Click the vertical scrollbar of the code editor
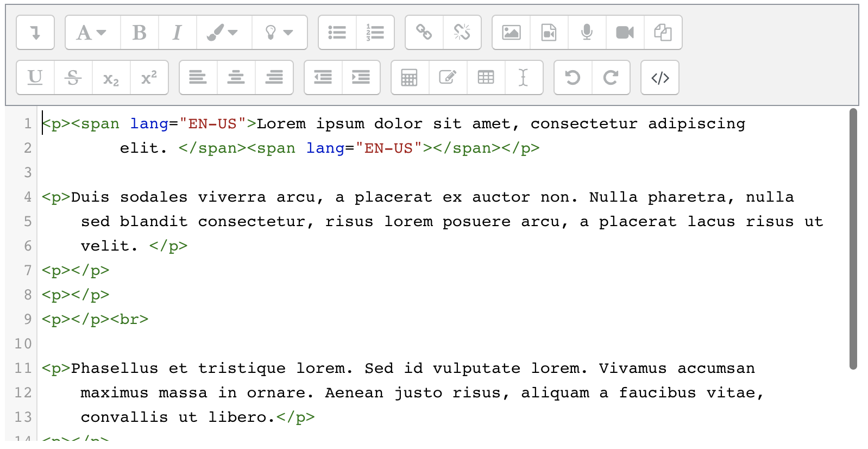This screenshot has height=449, width=868. [853, 239]
